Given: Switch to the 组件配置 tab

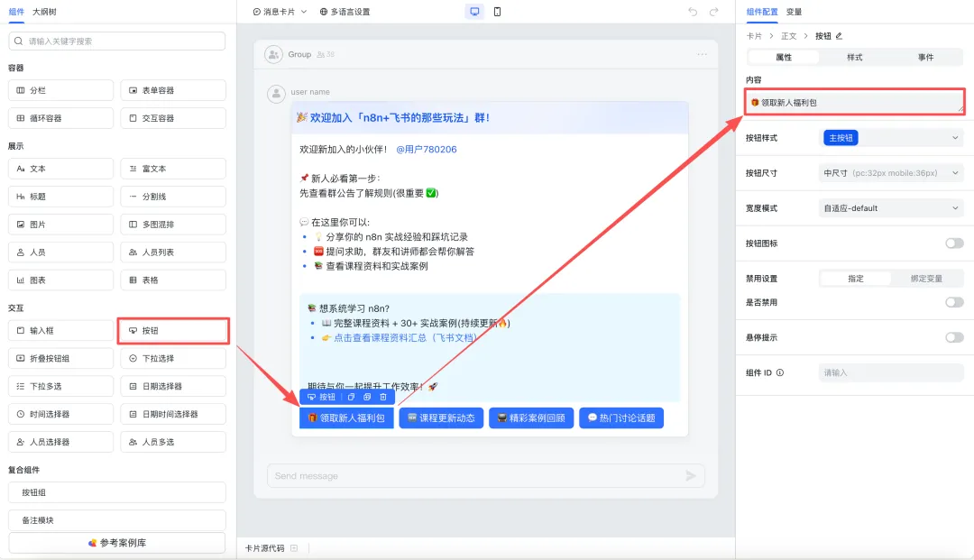Looking at the screenshot, I should pyautogui.click(x=761, y=12).
